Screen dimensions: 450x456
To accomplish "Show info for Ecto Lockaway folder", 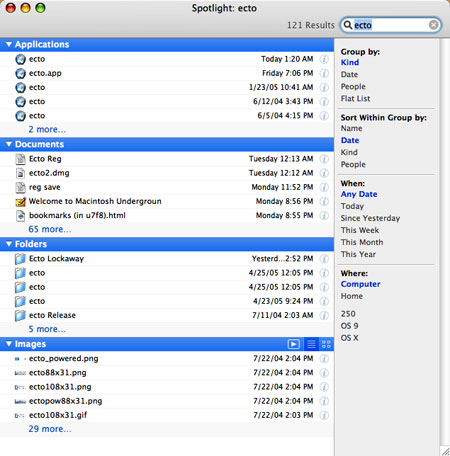I will (324, 259).
